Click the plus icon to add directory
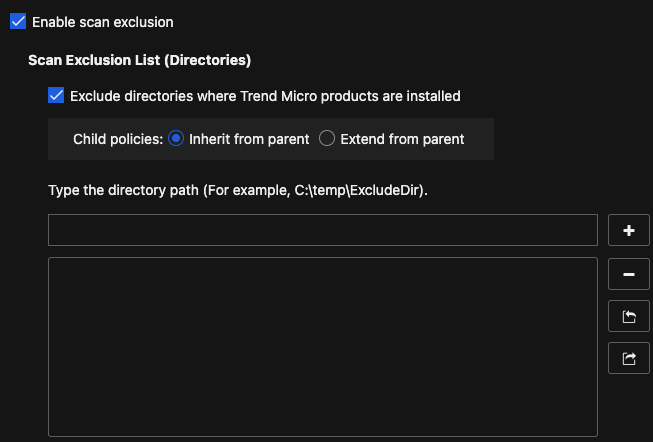Image resolution: width=653 pixels, height=442 pixels. (629, 230)
